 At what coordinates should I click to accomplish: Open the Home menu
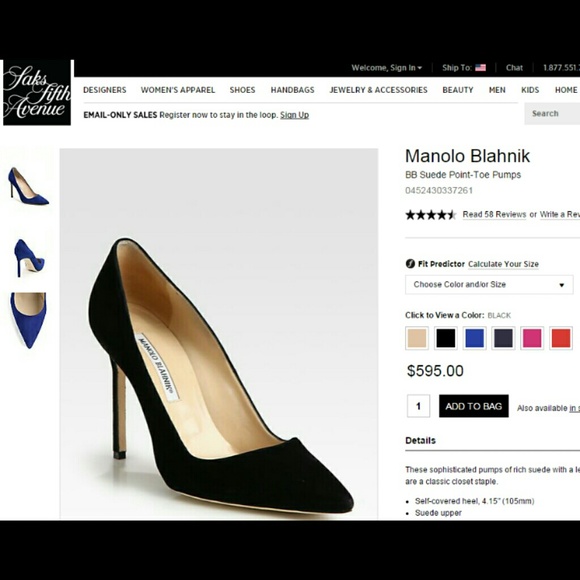click(x=566, y=90)
